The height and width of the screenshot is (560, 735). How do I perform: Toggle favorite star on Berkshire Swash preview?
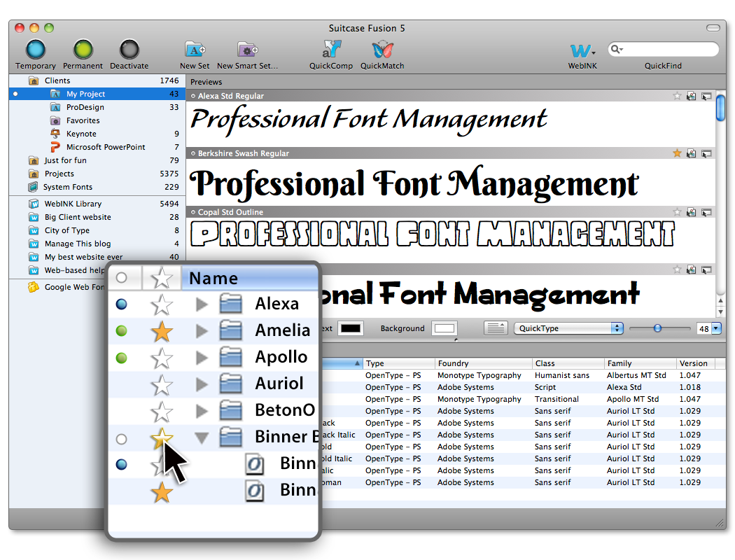(677, 153)
